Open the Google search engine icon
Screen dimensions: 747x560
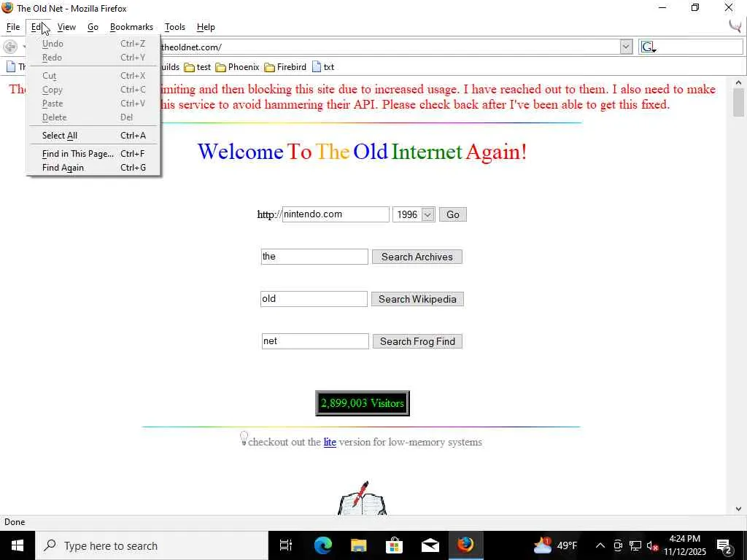(x=648, y=47)
